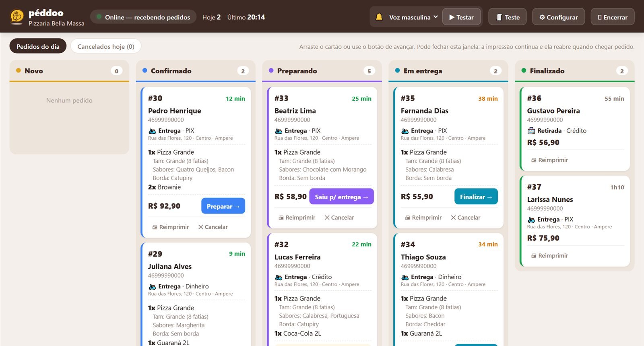Select the Confirmado column header
644x346 pixels.
pos(196,71)
